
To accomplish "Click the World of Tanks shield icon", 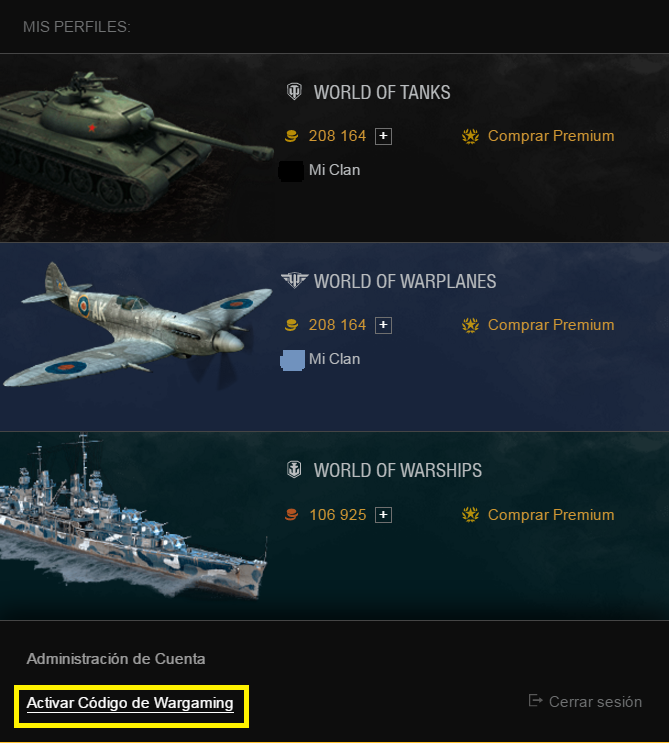I will click(294, 91).
